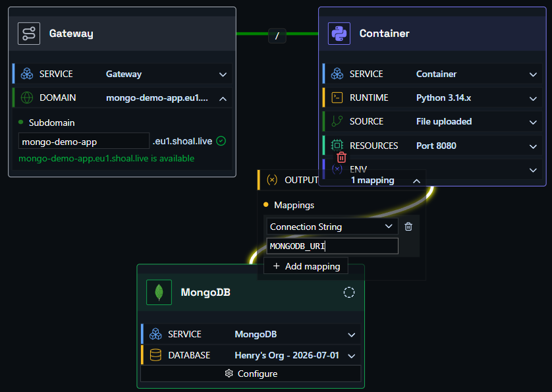Collapse the DOMAIN row chevron
Image resolution: width=552 pixels, height=392 pixels.
pos(223,99)
